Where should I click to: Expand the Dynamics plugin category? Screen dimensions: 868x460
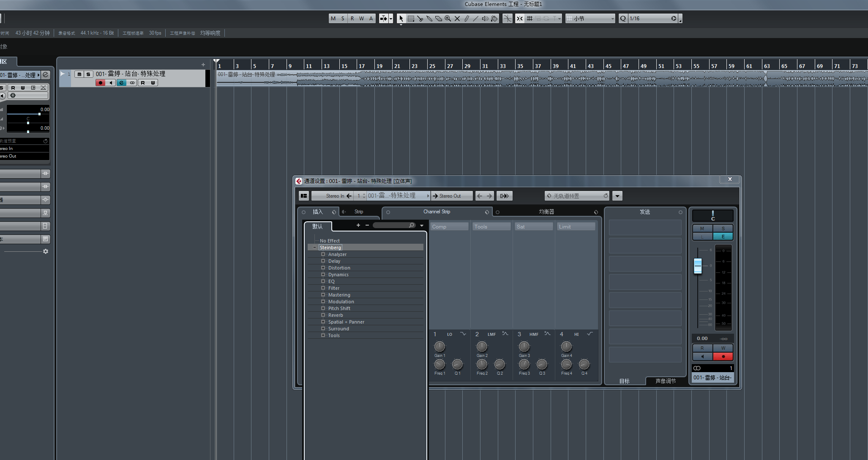323,275
